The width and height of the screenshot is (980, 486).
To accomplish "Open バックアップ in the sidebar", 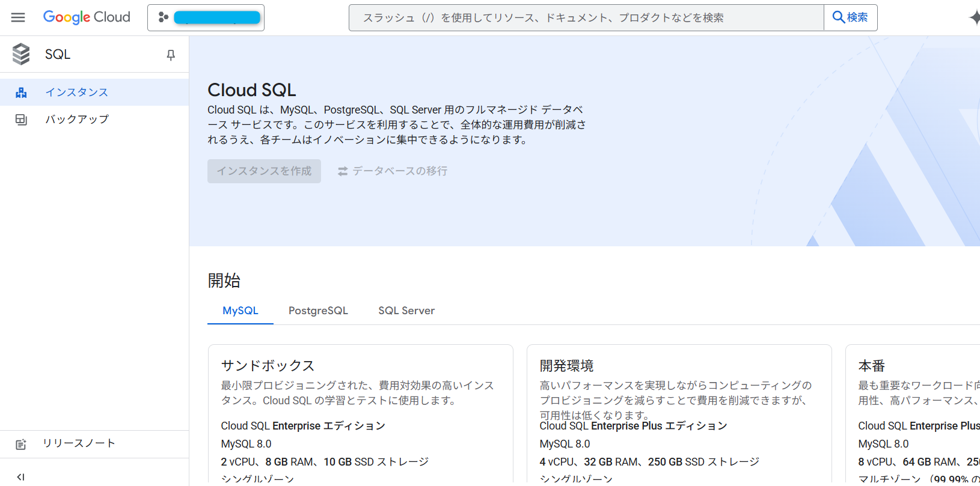I will (x=94, y=119).
